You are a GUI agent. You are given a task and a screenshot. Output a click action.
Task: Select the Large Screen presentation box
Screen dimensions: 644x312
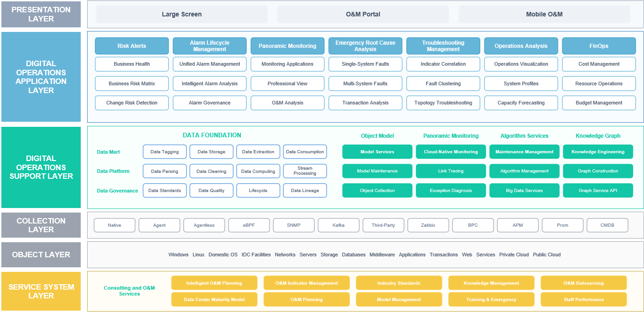[182, 14]
